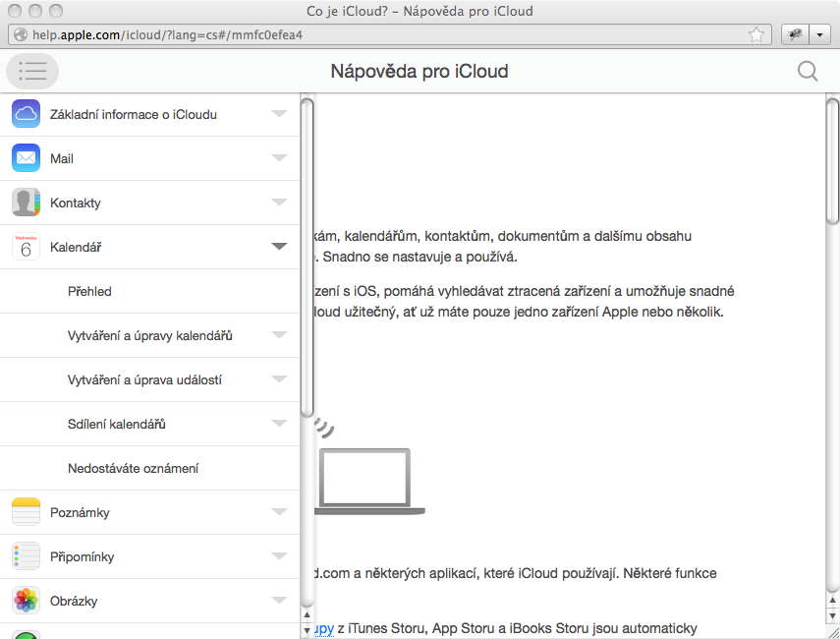This screenshot has width=840, height=639.
Task: Click the Kalendář calendar icon
Action: (26, 247)
